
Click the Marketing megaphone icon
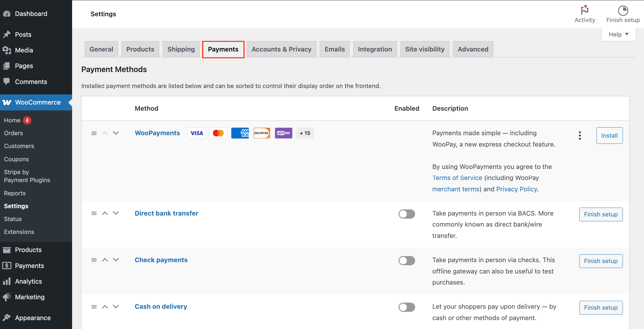(7, 297)
